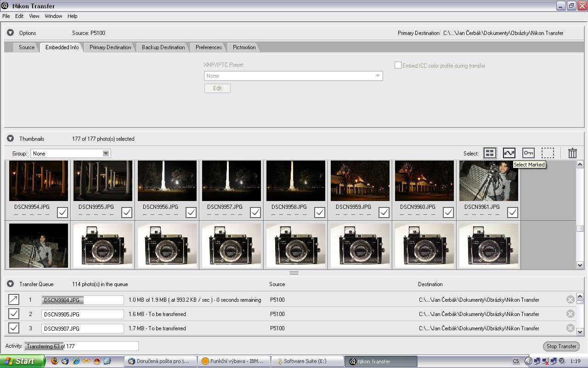The height and width of the screenshot is (368, 588).
Task: Open the Window menu
Action: click(x=53, y=16)
